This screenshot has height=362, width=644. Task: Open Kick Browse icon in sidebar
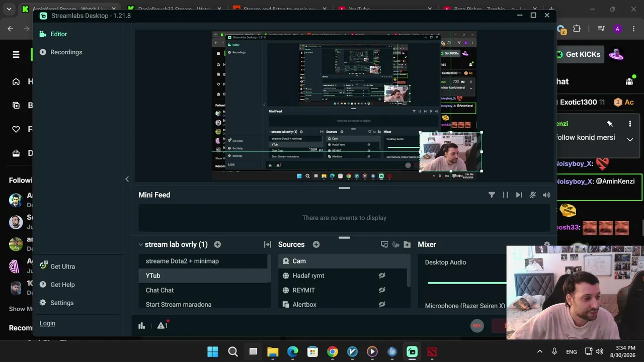[16, 105]
